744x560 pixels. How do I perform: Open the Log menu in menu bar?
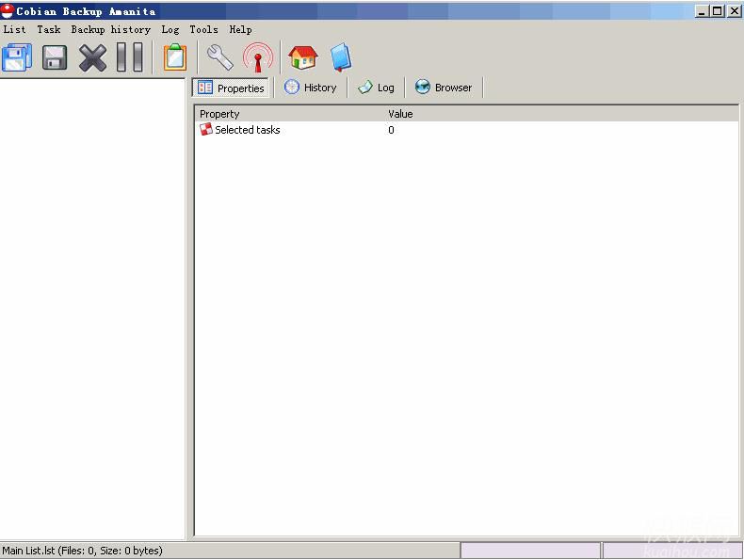(170, 29)
